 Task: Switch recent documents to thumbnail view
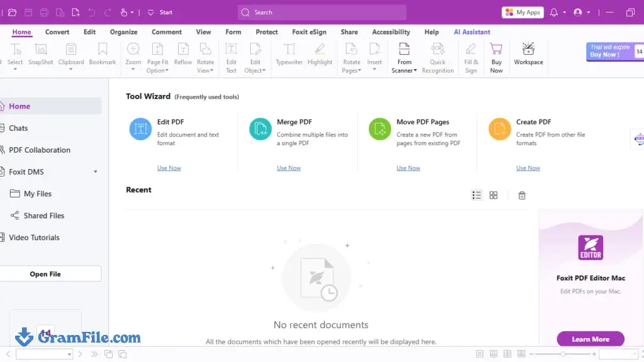click(493, 195)
